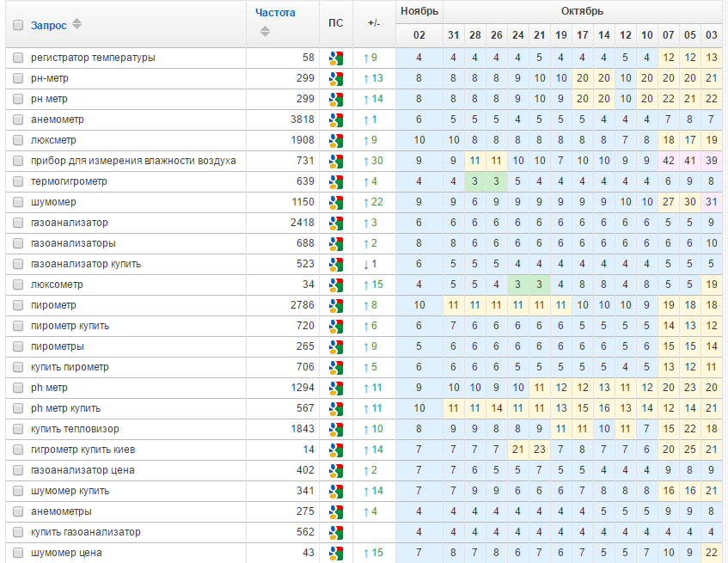Image resolution: width=728 pixels, height=563 pixels.
Task: Click Google icon in термогигрометр row
Action: (336, 181)
